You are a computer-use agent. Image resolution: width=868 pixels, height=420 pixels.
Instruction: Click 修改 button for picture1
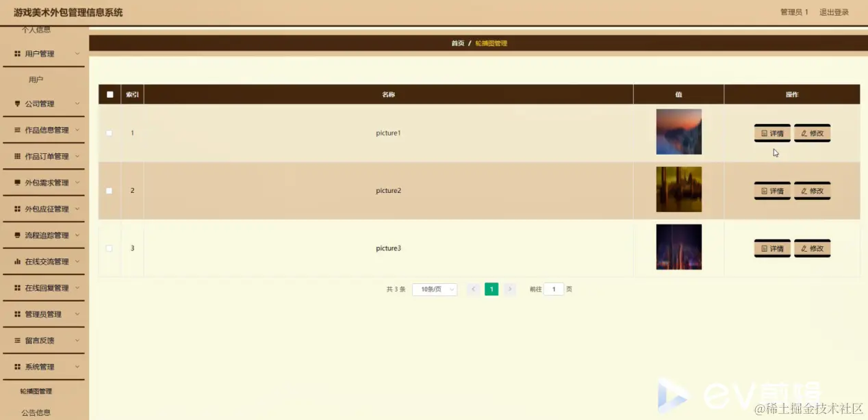(x=812, y=133)
